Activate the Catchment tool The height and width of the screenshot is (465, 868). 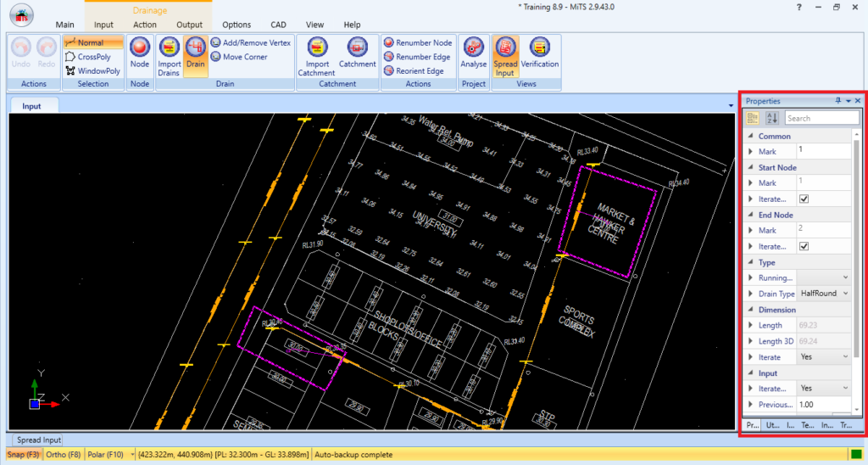(357, 53)
